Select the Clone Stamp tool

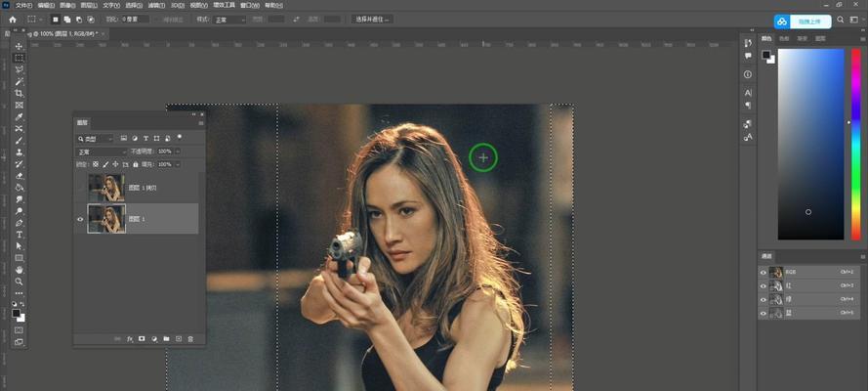coord(19,152)
